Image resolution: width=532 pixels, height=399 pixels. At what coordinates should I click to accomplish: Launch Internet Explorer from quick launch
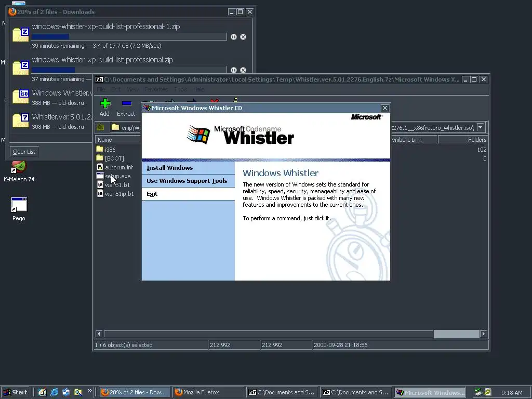coord(54,392)
